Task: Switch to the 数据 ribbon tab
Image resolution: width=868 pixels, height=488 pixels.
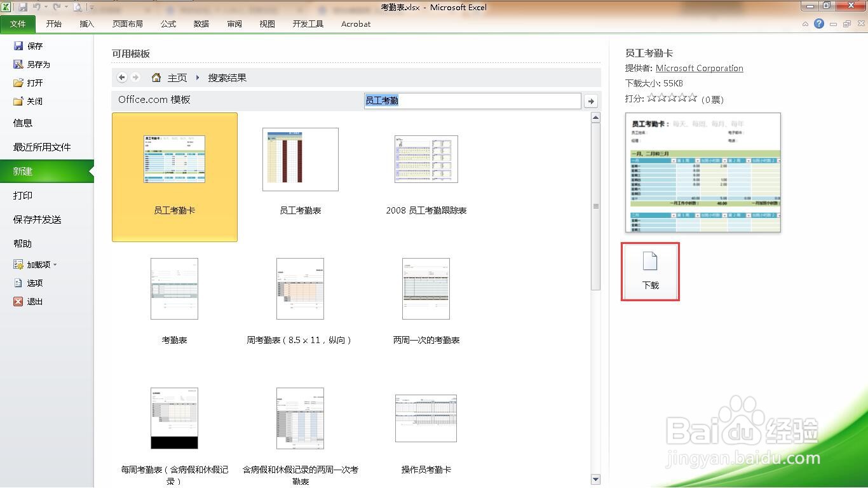Action: point(201,24)
